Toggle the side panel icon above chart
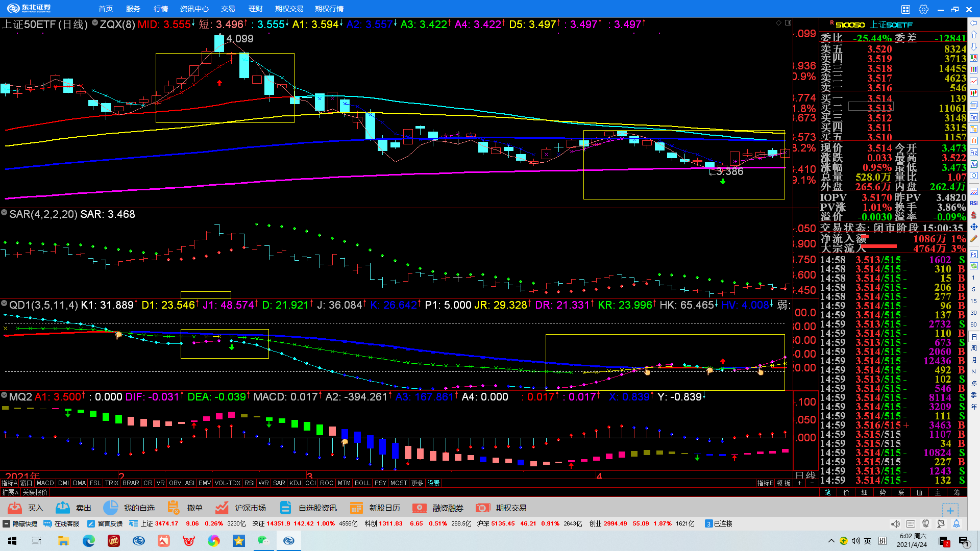The width and height of the screenshot is (980, 551). pos(788,23)
